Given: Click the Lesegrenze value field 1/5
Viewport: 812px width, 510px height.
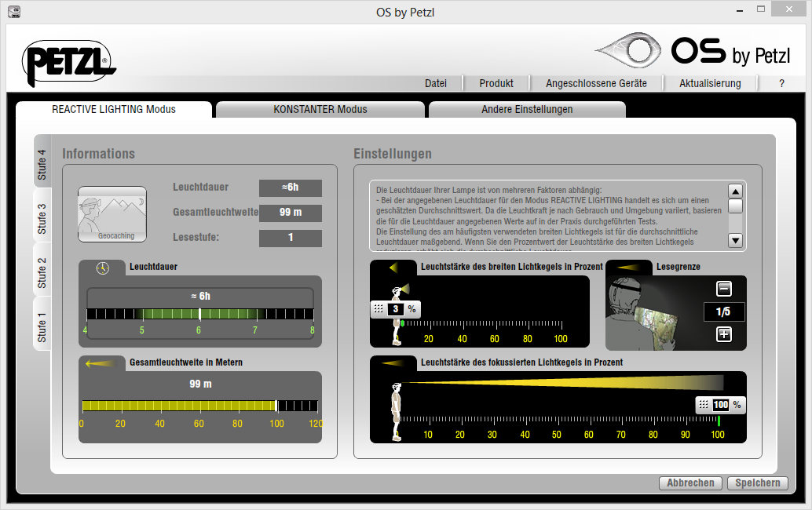Looking at the screenshot, I should pos(723,311).
